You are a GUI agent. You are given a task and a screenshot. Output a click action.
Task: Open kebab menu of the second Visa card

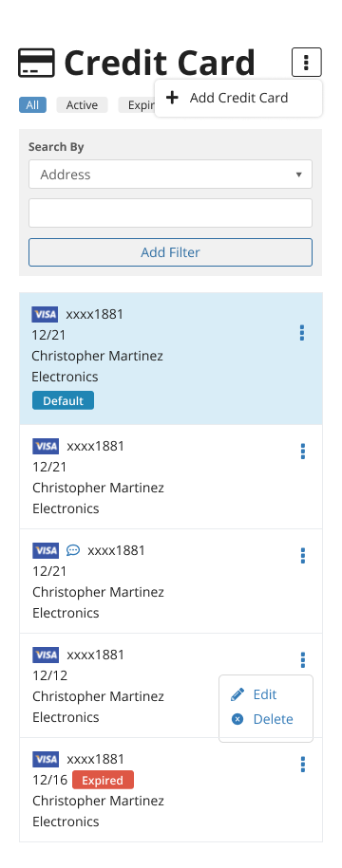pyautogui.click(x=303, y=452)
